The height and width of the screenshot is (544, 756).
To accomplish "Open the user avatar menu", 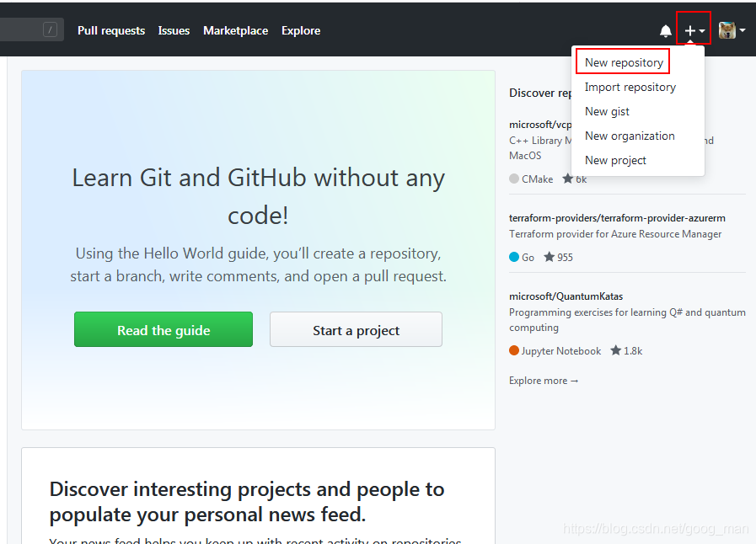I will 732,30.
